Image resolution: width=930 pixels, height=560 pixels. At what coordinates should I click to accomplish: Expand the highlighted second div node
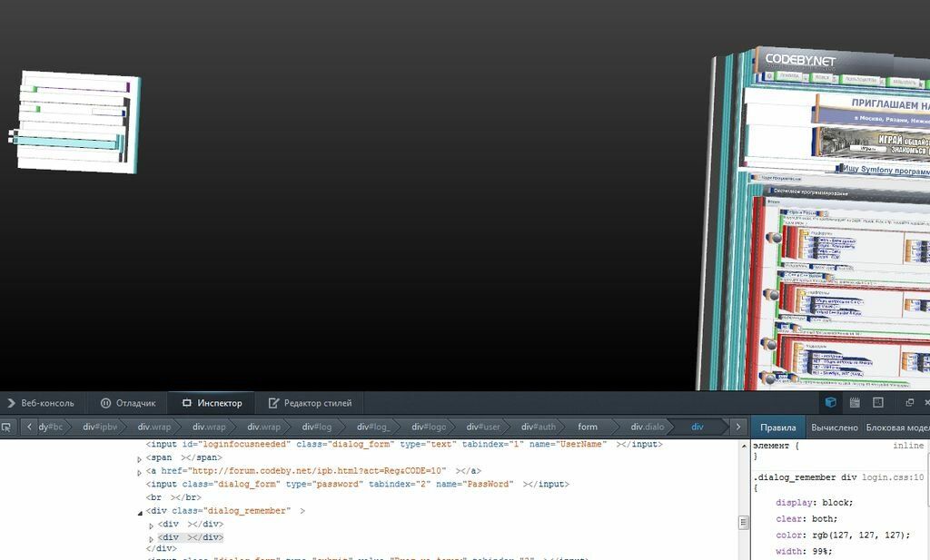click(x=152, y=538)
